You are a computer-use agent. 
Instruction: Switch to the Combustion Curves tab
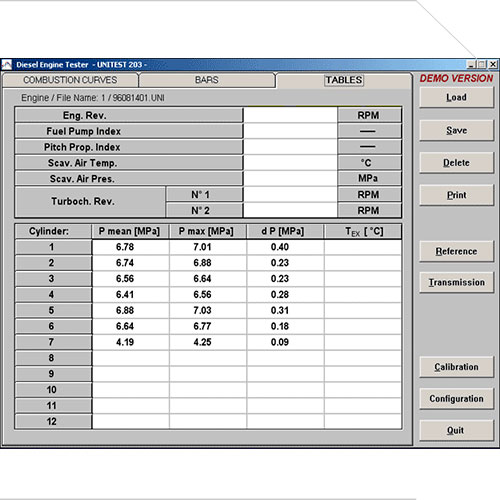click(70, 80)
